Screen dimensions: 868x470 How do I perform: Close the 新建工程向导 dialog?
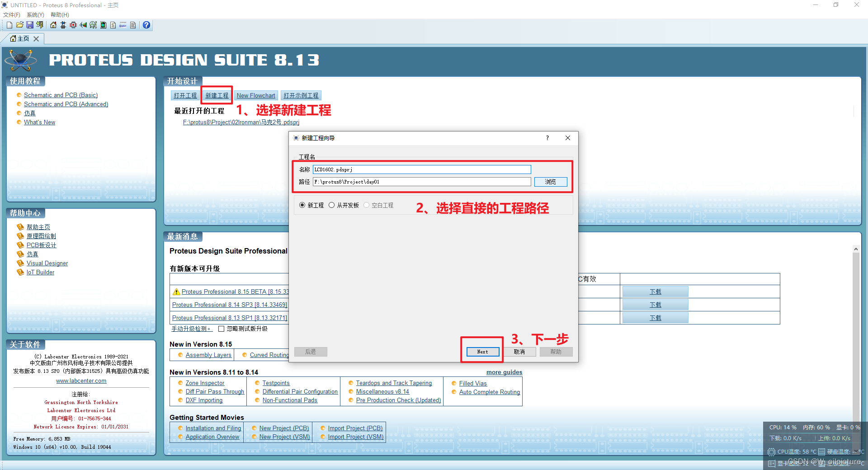point(568,138)
